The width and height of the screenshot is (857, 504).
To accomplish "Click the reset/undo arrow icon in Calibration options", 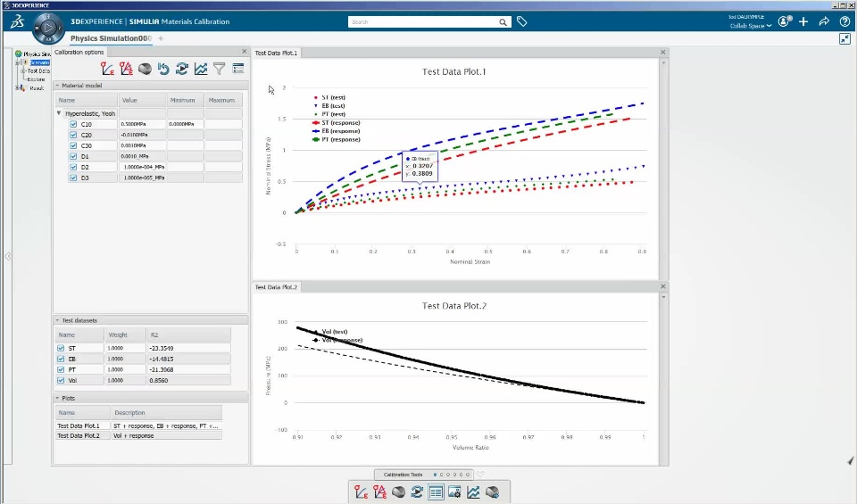I will [163, 69].
